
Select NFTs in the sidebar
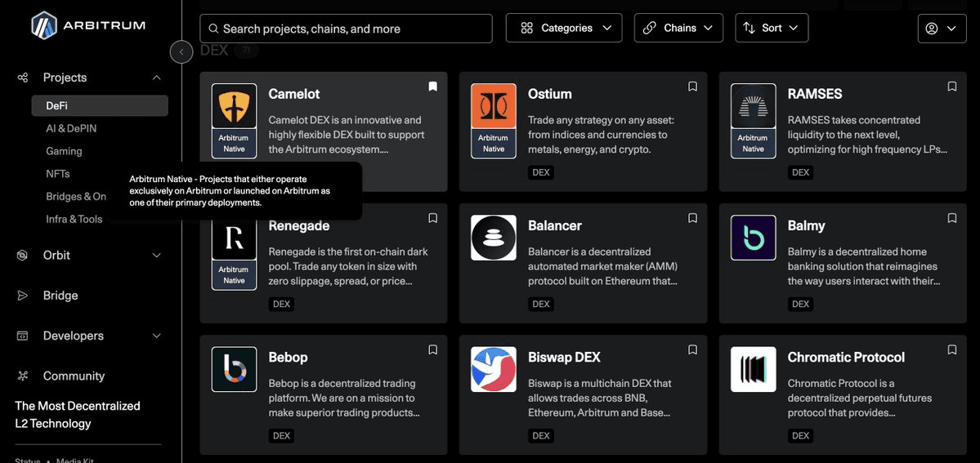[57, 174]
